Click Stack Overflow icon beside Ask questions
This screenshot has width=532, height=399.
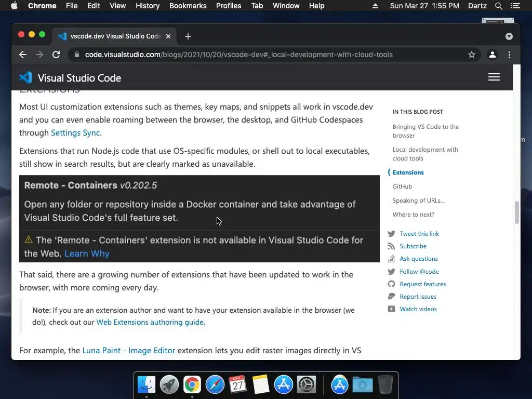(x=392, y=259)
